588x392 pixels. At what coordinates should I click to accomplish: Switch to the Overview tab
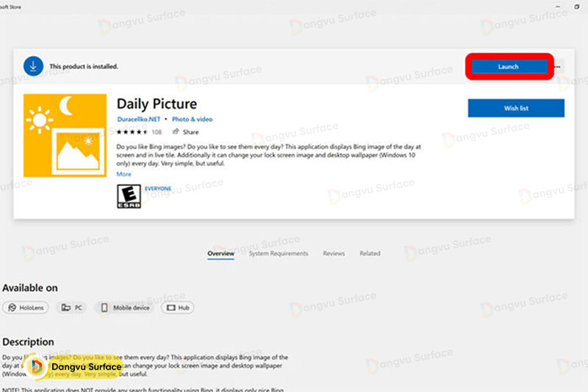(x=221, y=254)
